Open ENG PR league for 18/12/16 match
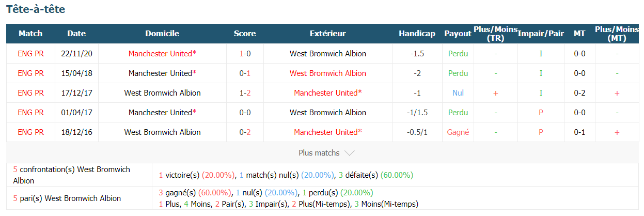The width and height of the screenshot is (644, 216). (x=30, y=132)
